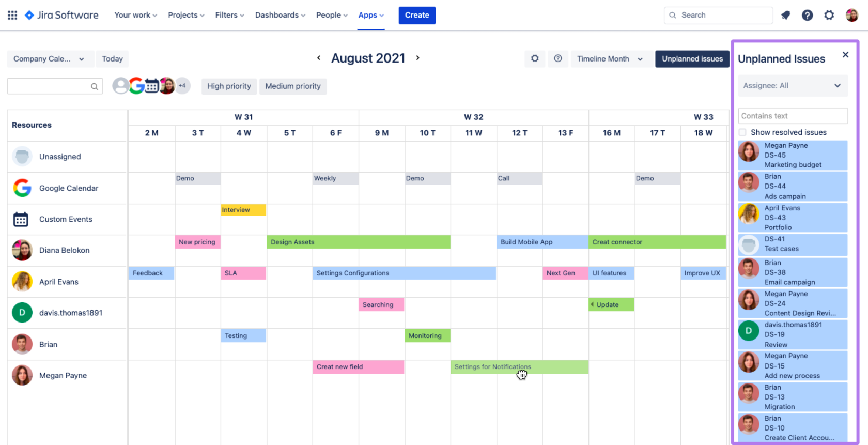The image size is (868, 445).
Task: Toggle the Medium priority filter
Action: (x=293, y=86)
